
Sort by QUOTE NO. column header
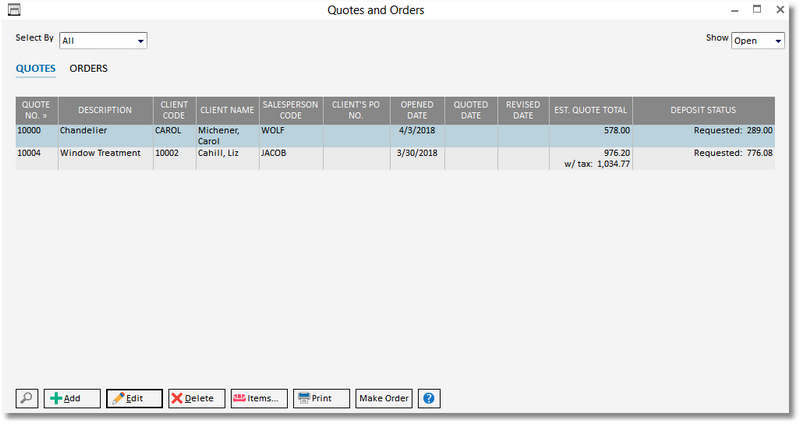(36, 110)
